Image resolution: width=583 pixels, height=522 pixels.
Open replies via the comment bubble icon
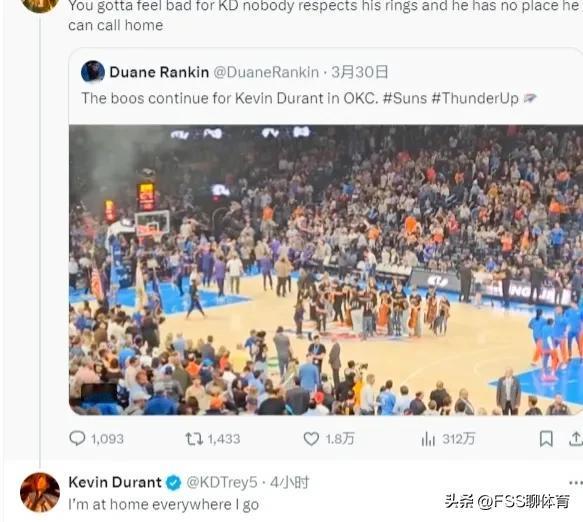coord(77,438)
